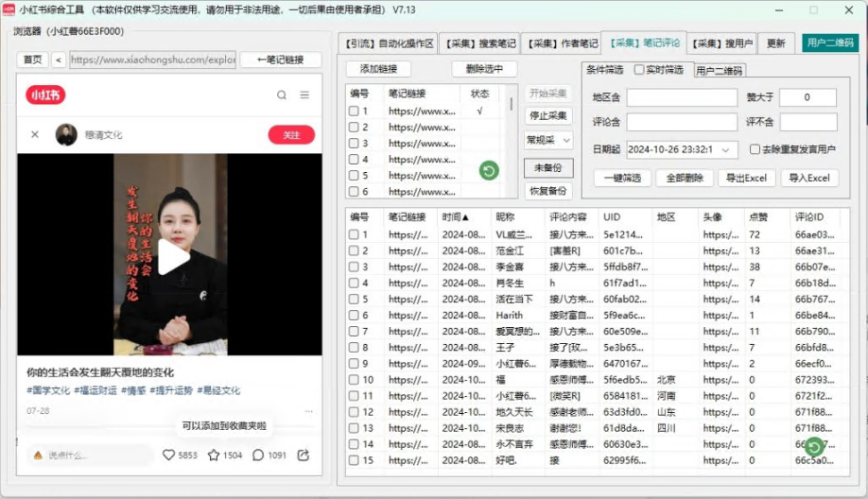Tick checkbox for link row 1
Image resolution: width=868 pixels, height=499 pixels.
click(354, 111)
